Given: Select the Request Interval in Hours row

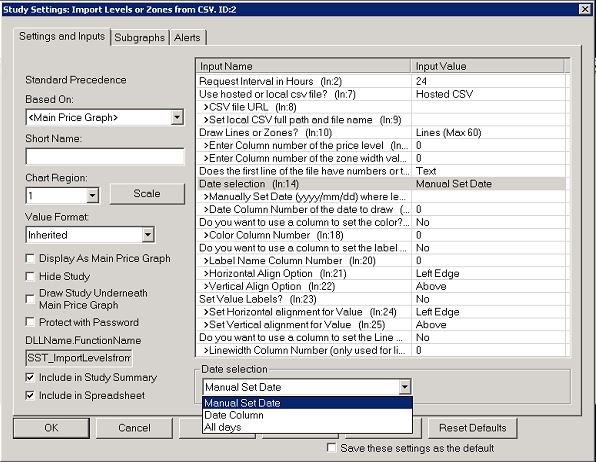Looking at the screenshot, I should [x=381, y=81].
